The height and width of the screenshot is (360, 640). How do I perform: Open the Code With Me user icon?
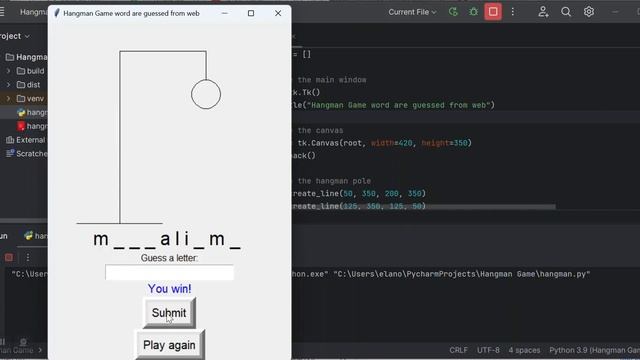(x=543, y=12)
